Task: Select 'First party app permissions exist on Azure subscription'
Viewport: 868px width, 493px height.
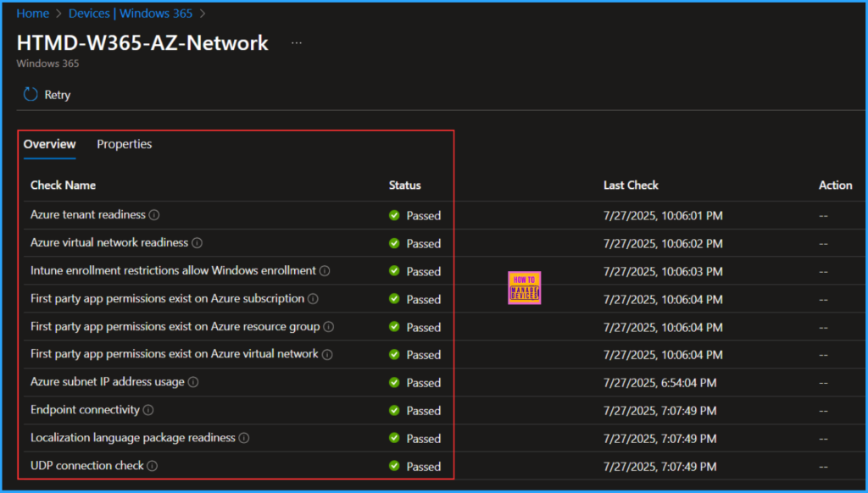Action: tap(167, 299)
